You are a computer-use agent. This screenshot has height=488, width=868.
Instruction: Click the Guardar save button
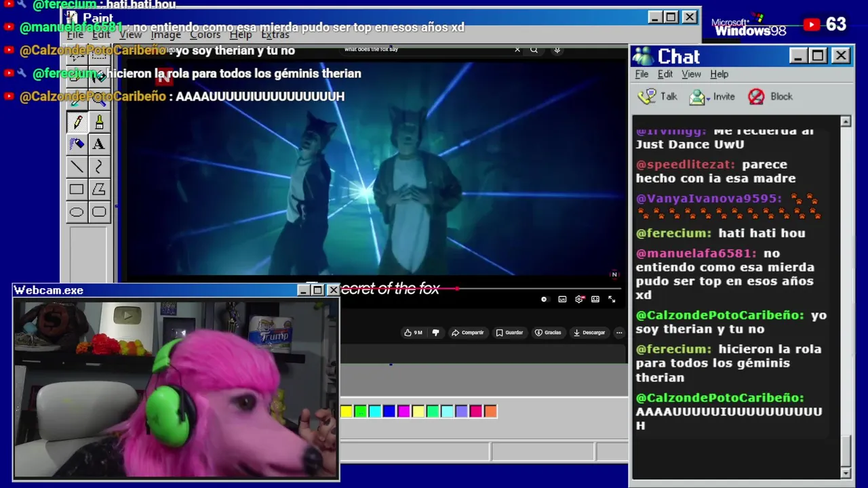point(509,333)
